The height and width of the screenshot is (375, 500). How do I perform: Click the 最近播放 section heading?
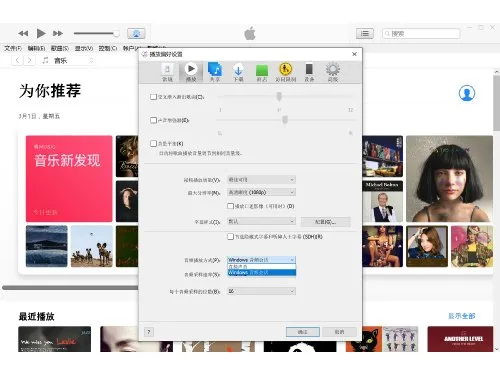[36, 316]
